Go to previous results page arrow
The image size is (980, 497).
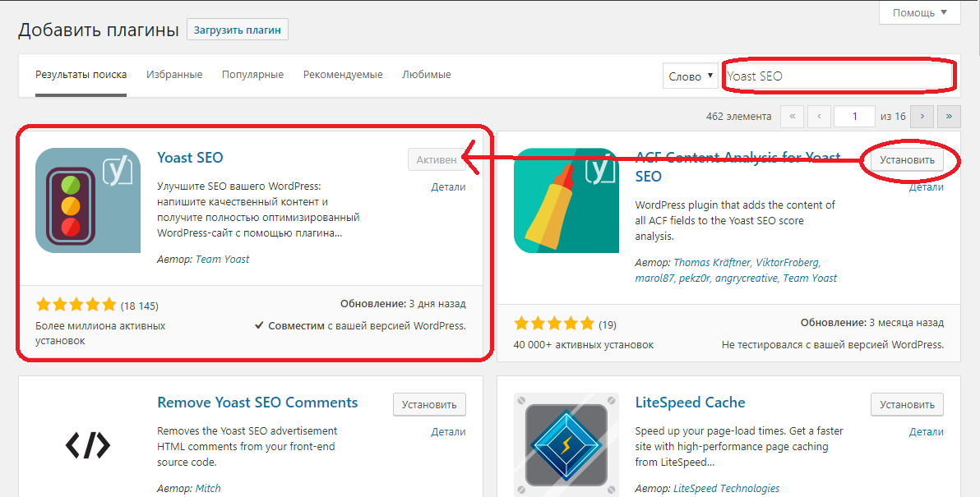(x=820, y=116)
